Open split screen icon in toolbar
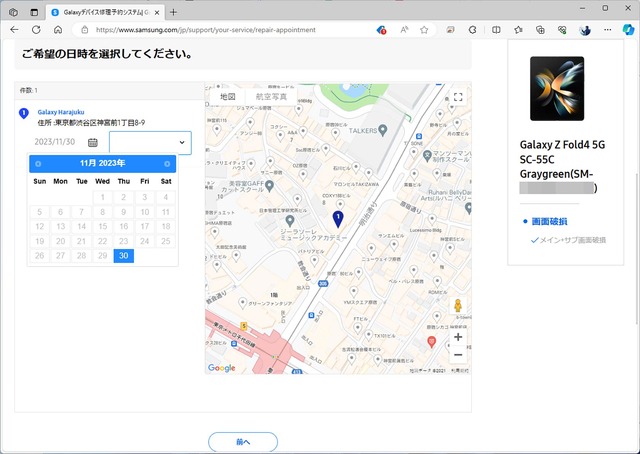The height and width of the screenshot is (454, 640). click(x=496, y=30)
